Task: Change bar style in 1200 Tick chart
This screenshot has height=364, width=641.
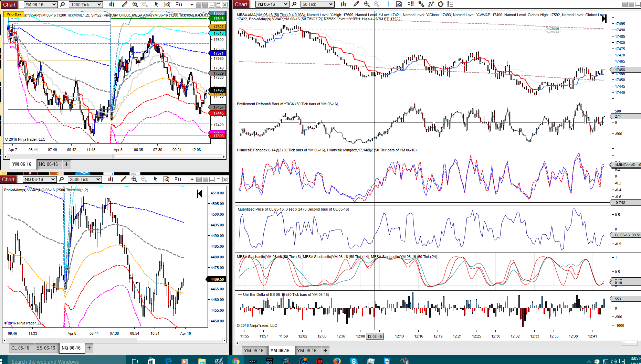Action: click(112, 4)
